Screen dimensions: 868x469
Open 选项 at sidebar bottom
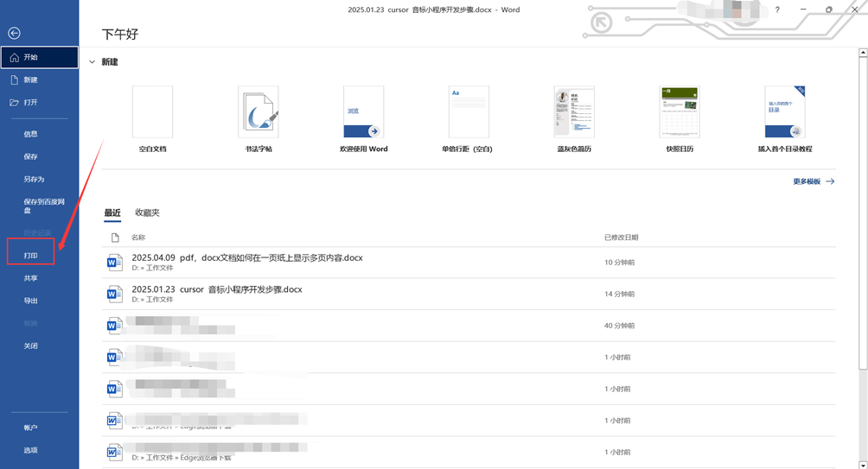[30, 450]
